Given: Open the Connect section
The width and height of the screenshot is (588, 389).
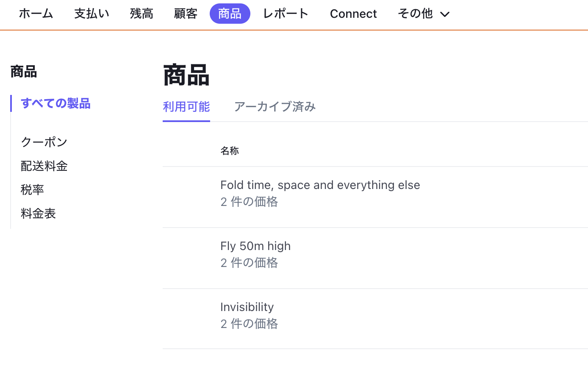Looking at the screenshot, I should point(353,14).
